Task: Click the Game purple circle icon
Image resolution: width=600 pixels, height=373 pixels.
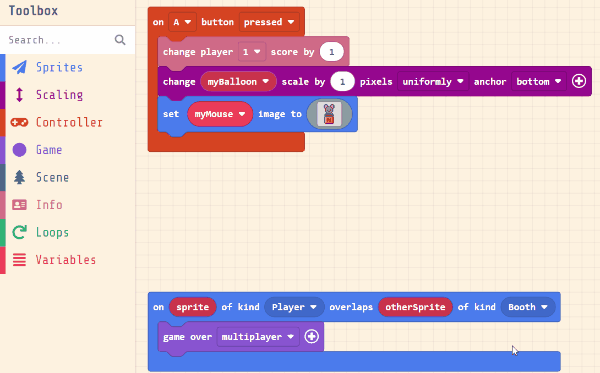Action: click(19, 150)
